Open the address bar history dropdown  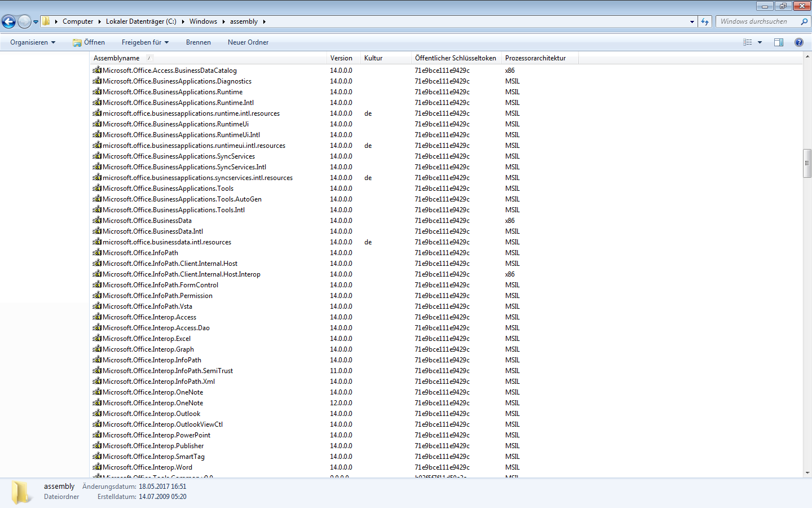692,21
